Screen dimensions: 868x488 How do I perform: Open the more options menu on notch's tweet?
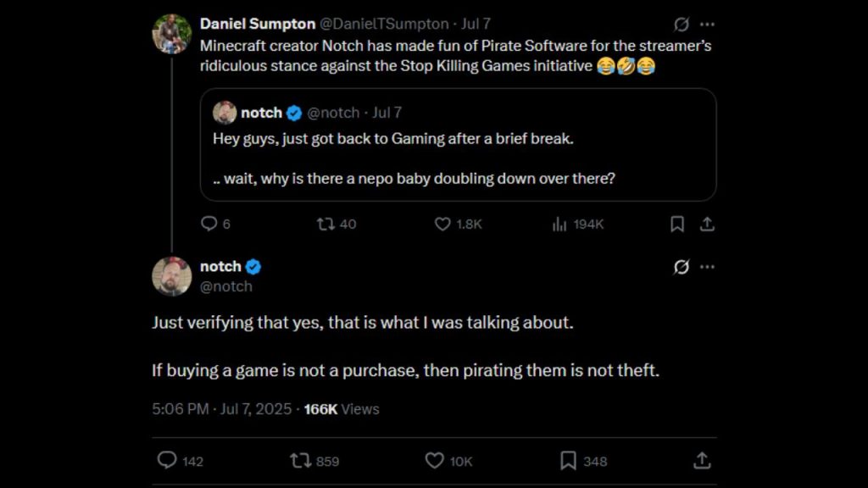(x=708, y=266)
